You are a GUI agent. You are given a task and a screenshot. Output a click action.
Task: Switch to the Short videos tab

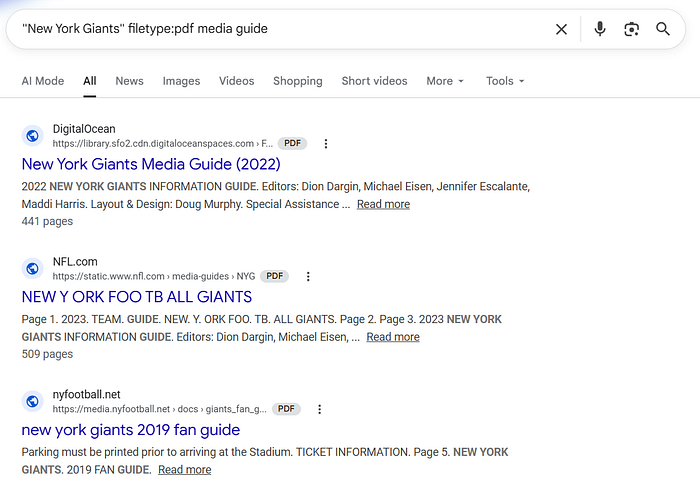coord(375,81)
